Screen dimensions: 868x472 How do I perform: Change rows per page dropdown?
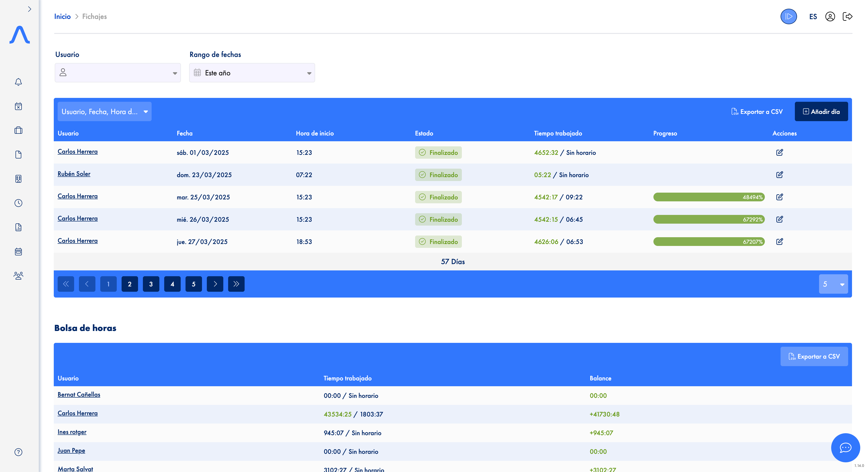pyautogui.click(x=833, y=284)
